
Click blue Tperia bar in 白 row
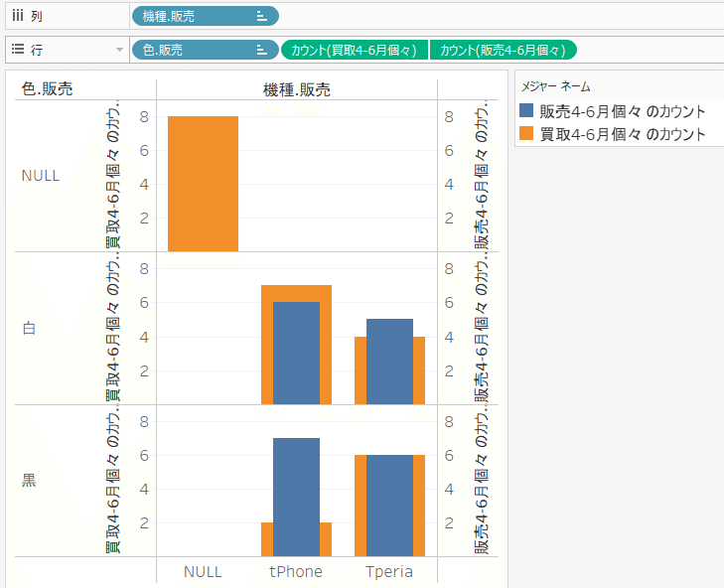tap(389, 362)
